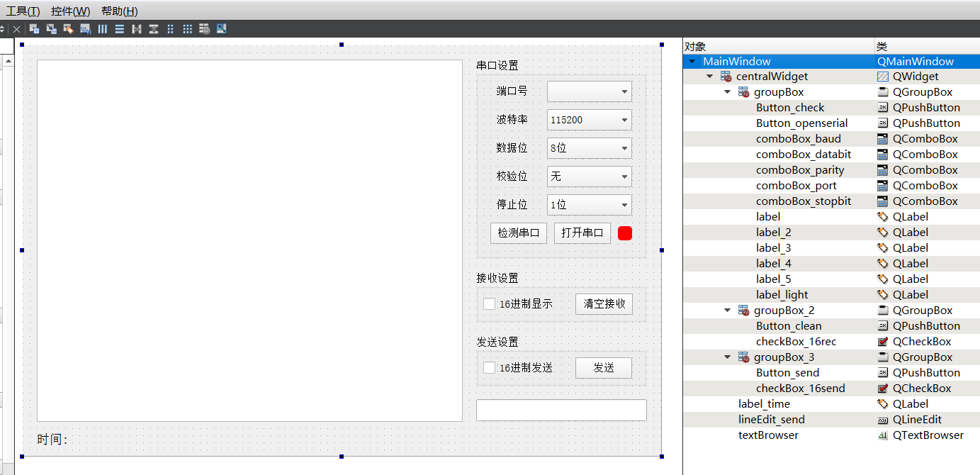
Task: Apply Lay Out Vertically from toolbar
Action: pos(120,29)
